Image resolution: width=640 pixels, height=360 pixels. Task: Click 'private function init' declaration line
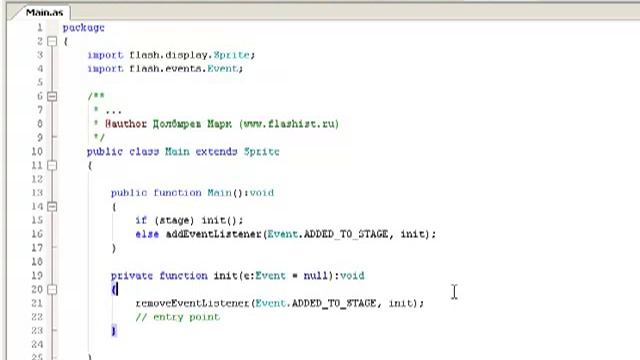pos(238,276)
